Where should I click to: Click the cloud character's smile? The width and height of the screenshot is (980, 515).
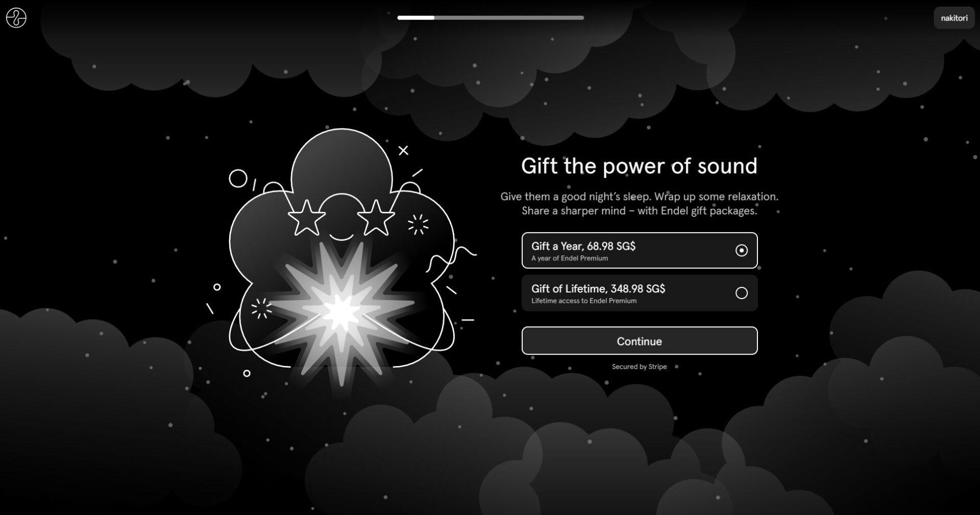click(x=341, y=237)
